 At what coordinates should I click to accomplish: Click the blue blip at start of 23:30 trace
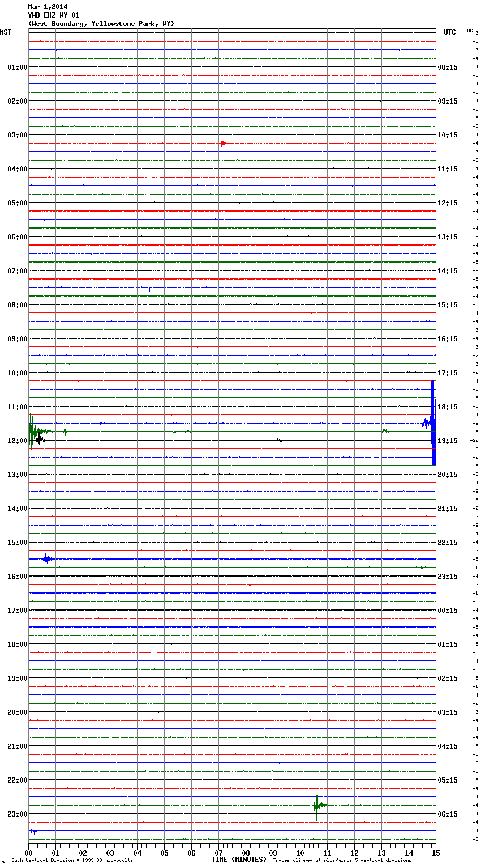tap(33, 831)
